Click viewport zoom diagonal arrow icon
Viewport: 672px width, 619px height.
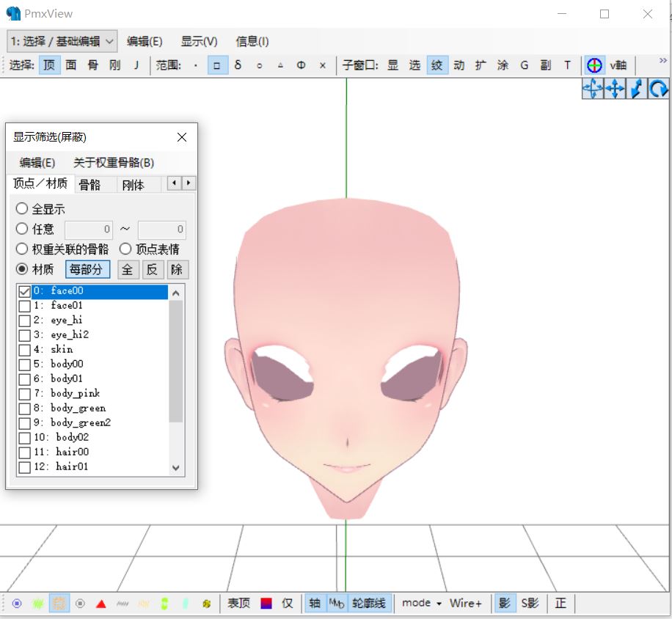point(637,89)
